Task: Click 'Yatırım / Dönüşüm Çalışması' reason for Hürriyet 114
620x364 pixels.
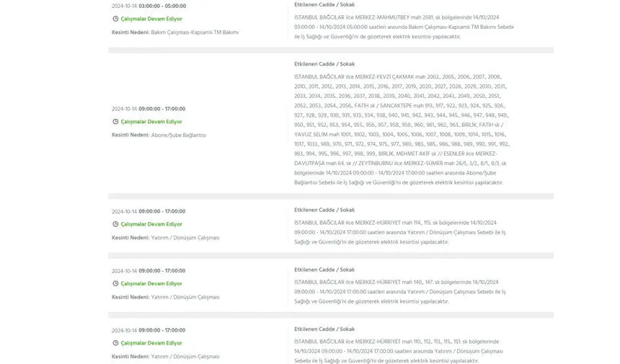Action: pyautogui.click(x=185, y=237)
